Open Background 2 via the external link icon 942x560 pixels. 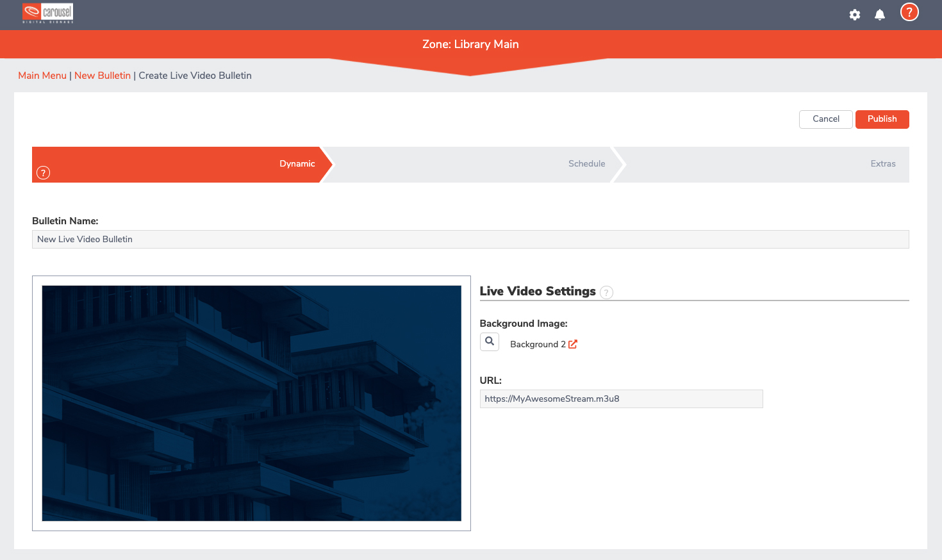click(x=573, y=344)
